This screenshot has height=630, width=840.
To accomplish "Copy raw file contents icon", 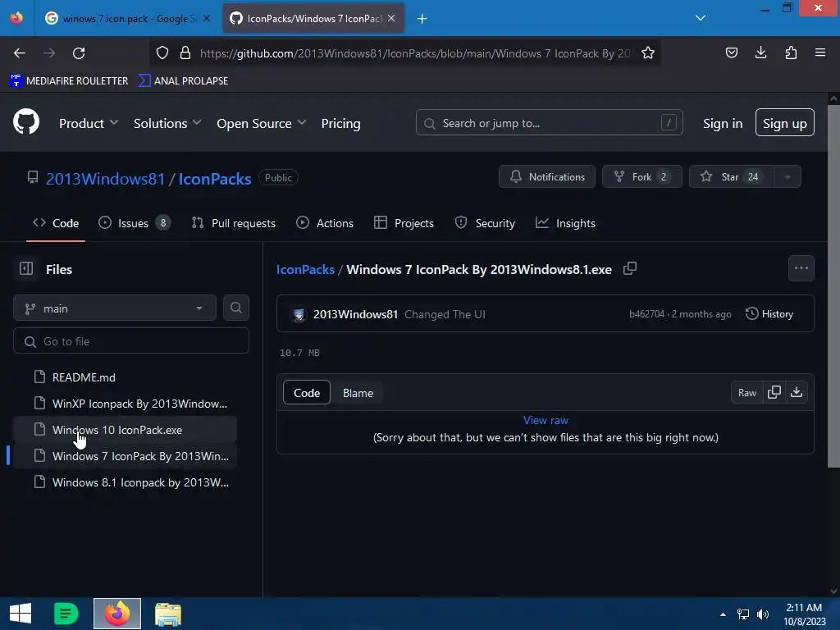I will pyautogui.click(x=774, y=393).
